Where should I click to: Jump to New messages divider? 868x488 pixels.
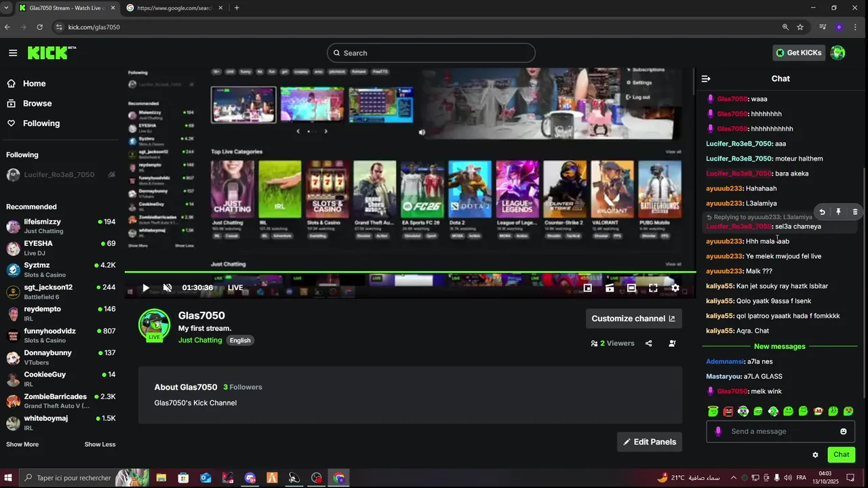click(x=780, y=346)
